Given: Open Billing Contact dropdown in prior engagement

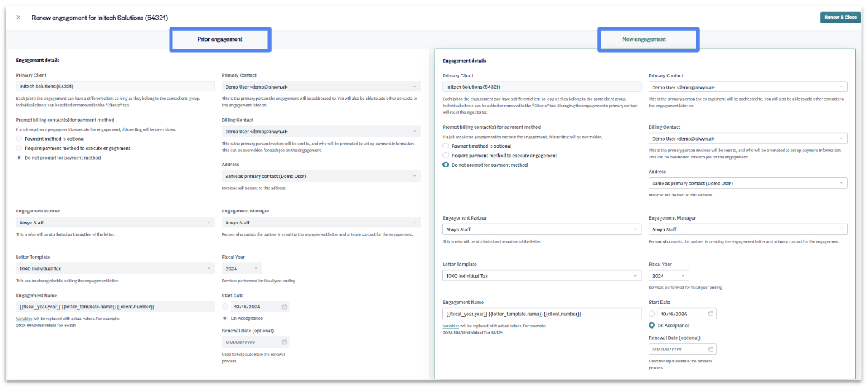Looking at the screenshot, I should coord(321,132).
